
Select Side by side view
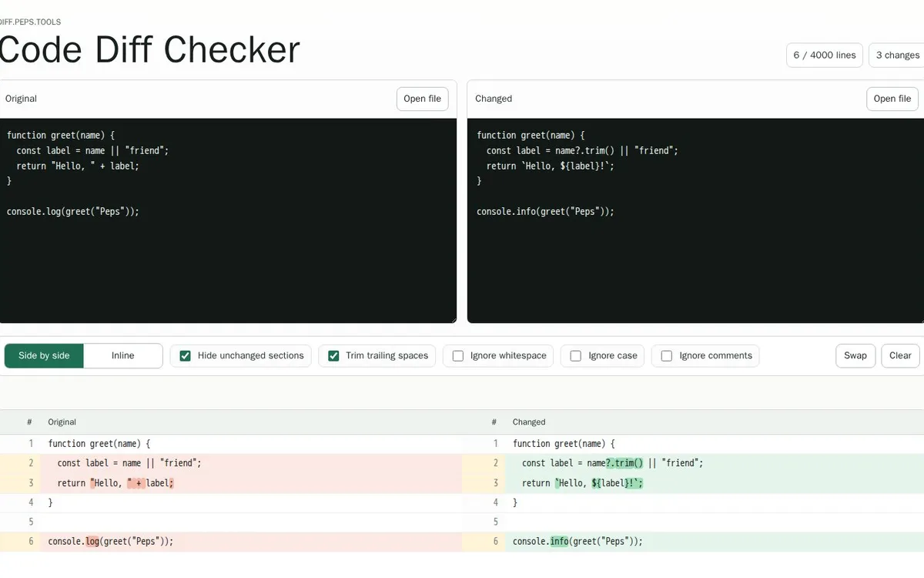click(44, 355)
